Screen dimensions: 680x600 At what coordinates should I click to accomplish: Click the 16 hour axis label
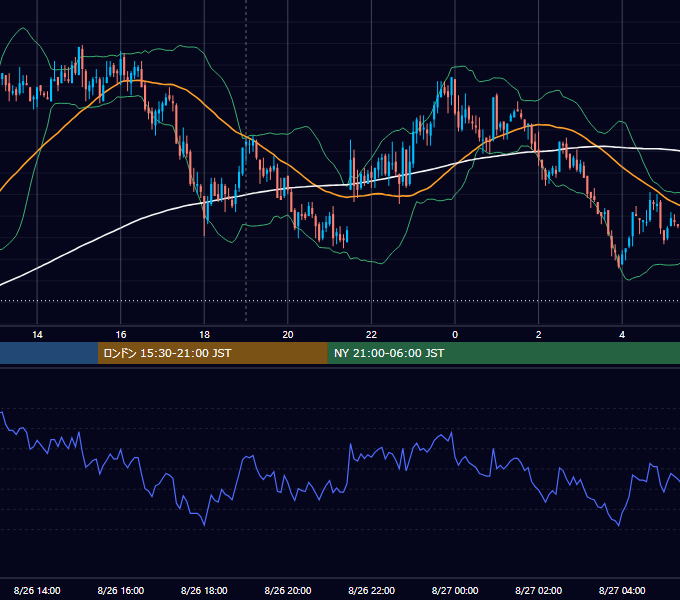pyautogui.click(x=121, y=335)
